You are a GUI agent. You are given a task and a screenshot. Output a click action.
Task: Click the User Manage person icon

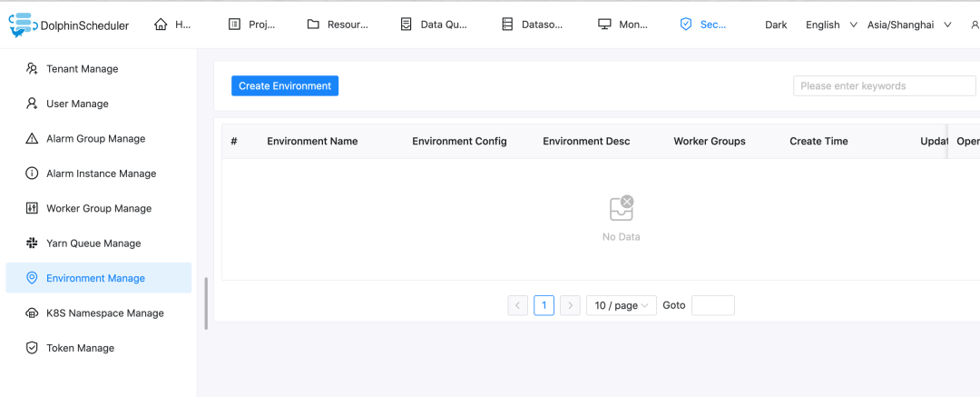[x=32, y=104]
